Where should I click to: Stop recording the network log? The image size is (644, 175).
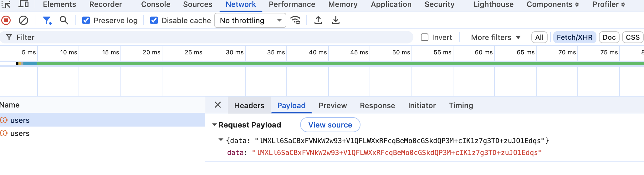(6, 21)
